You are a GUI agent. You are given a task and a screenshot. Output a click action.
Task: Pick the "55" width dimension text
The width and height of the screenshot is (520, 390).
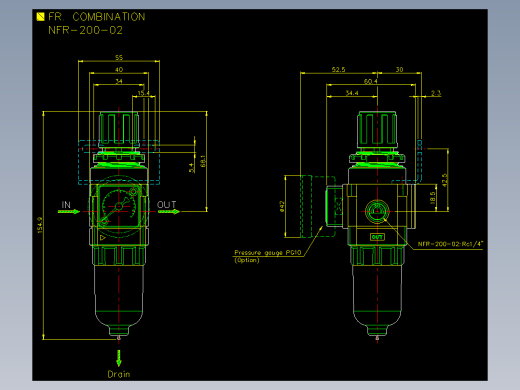[x=119, y=58]
